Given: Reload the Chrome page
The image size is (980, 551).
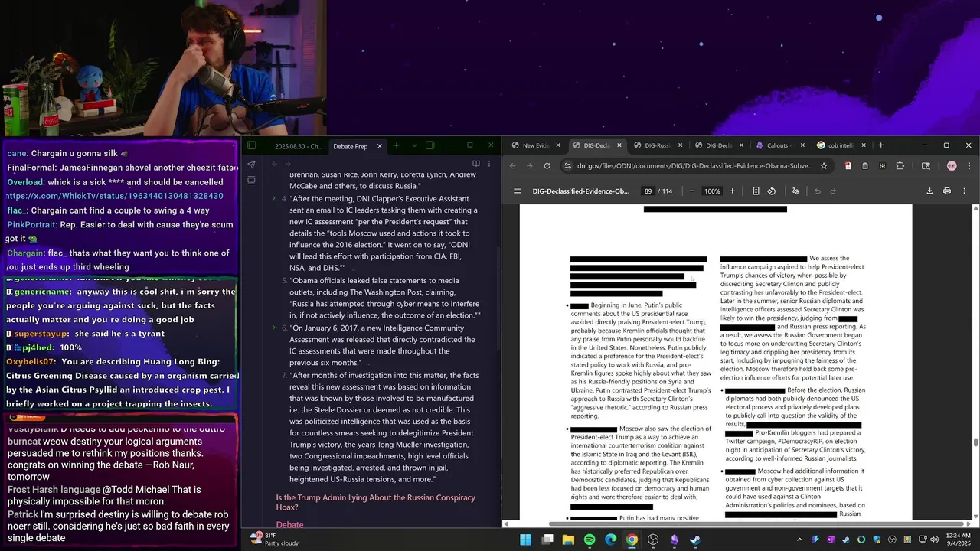Looking at the screenshot, I should point(547,166).
